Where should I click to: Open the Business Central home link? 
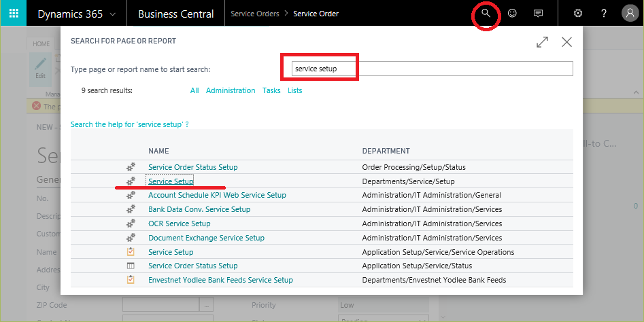coord(175,14)
